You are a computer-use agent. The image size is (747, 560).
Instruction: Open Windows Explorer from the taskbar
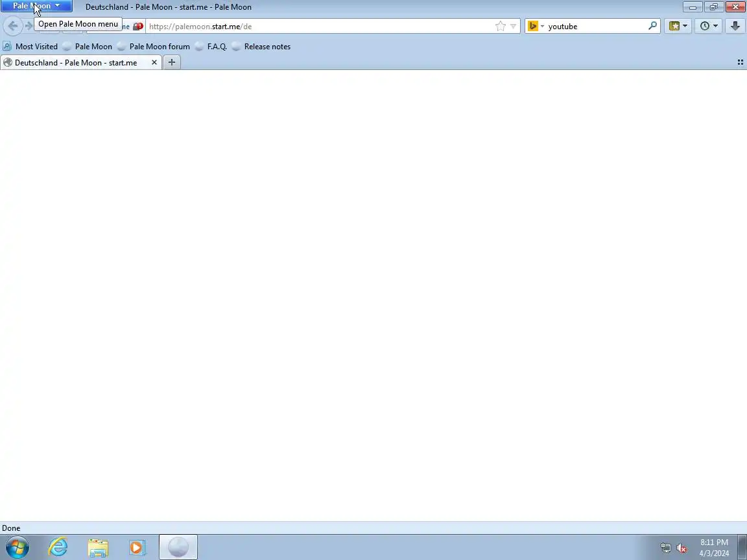pyautogui.click(x=98, y=548)
